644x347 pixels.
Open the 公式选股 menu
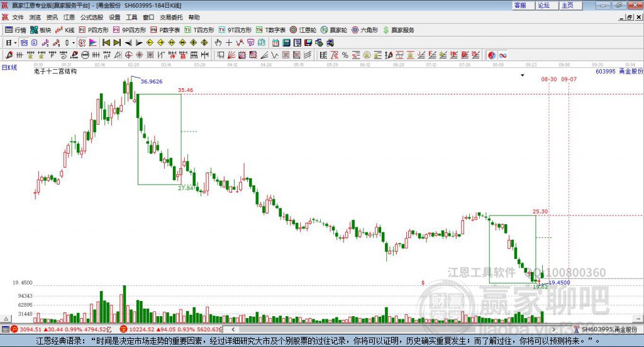point(92,17)
